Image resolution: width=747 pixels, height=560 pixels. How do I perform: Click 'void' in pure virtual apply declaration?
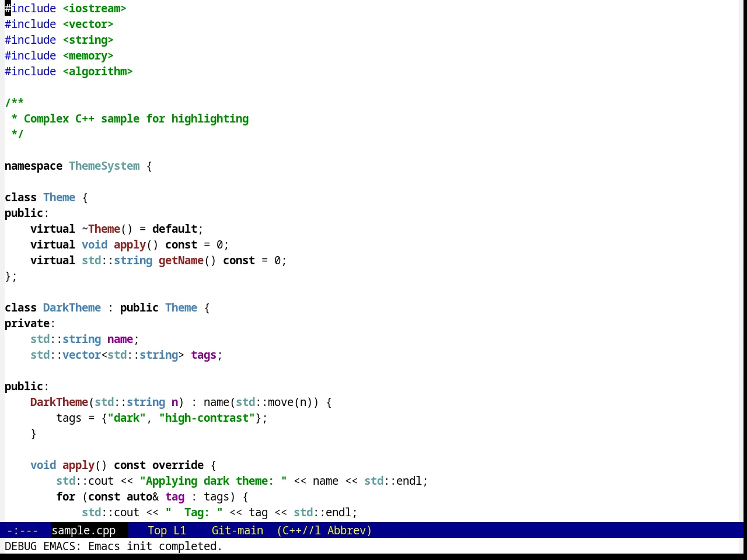tap(95, 244)
